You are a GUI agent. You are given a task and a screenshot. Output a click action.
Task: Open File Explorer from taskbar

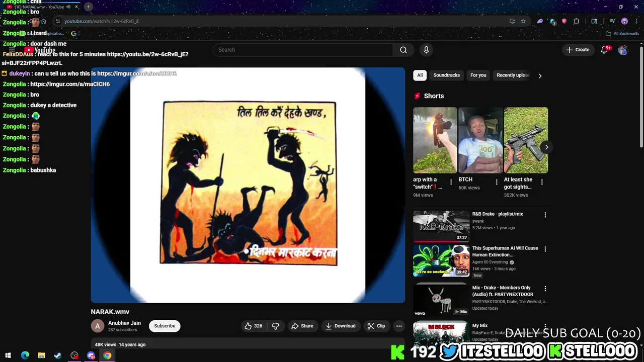pyautogui.click(x=41, y=355)
